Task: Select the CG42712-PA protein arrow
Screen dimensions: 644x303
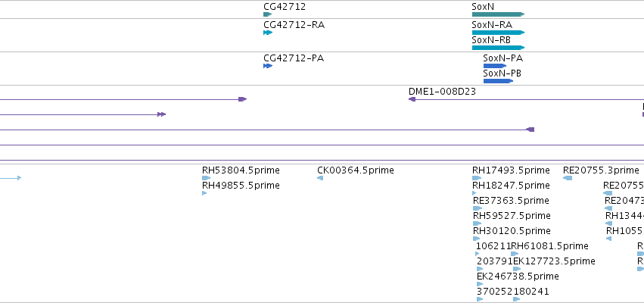Action: tap(268, 66)
